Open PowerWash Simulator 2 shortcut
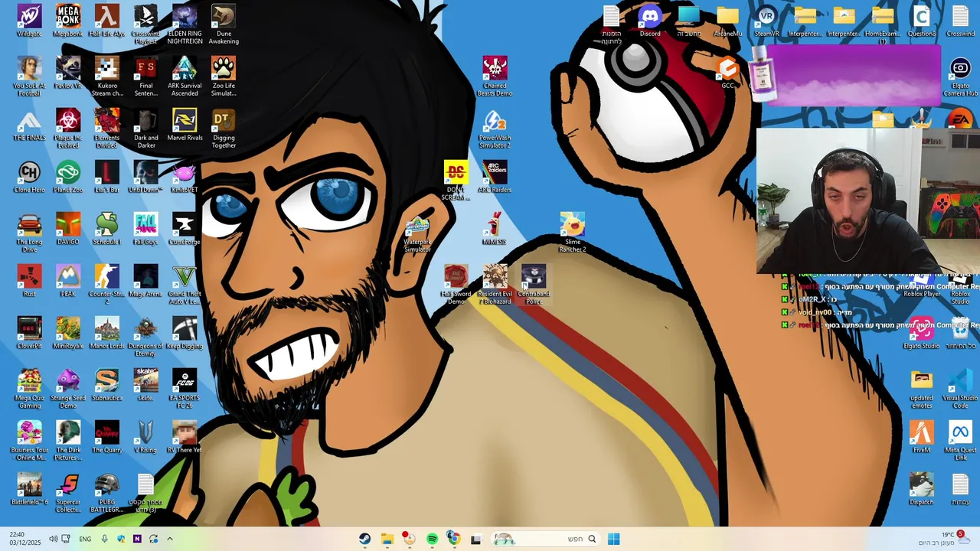Screen dimensions: 980x551 (x=495, y=129)
